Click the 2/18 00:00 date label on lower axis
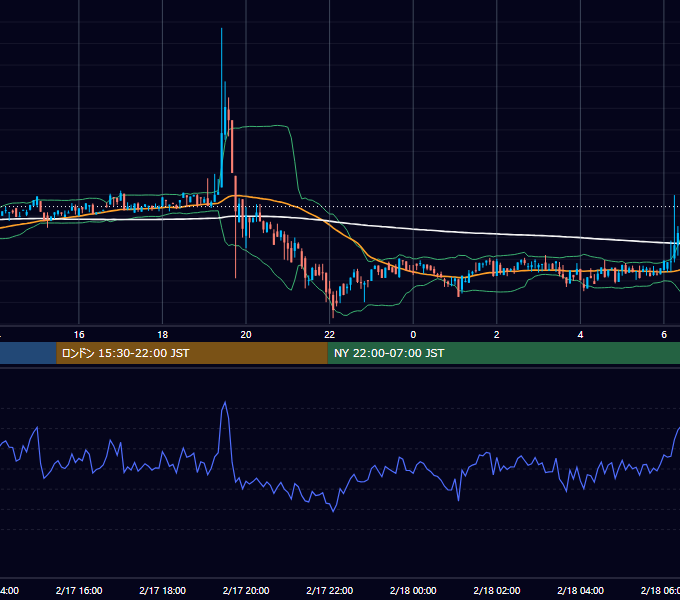680x600 pixels. pyautogui.click(x=413, y=590)
